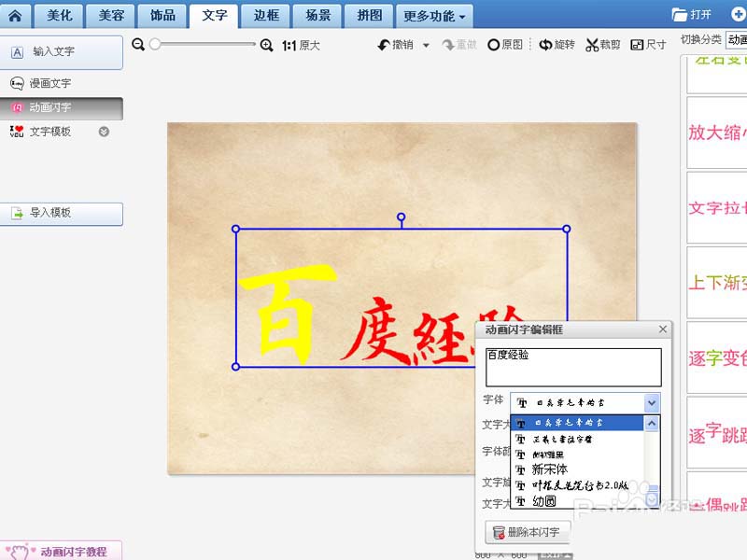The image size is (747, 560).
Task: Zoom in with the plus magnifier
Action: pyautogui.click(x=267, y=45)
